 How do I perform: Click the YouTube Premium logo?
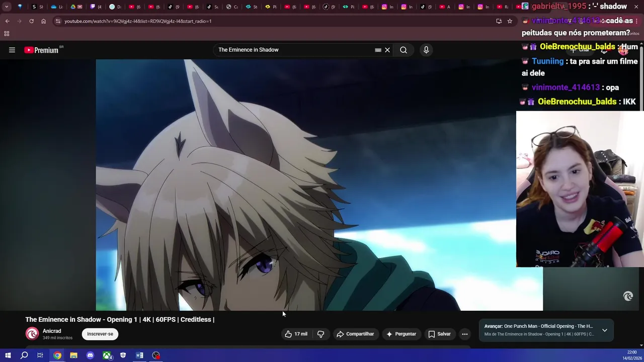click(x=41, y=50)
